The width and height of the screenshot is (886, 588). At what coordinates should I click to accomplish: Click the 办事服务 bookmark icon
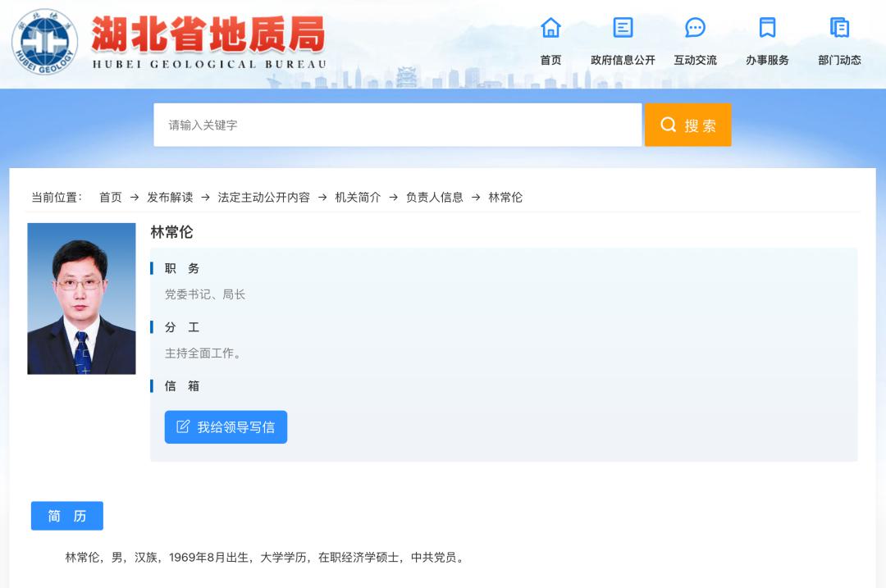[x=767, y=27]
